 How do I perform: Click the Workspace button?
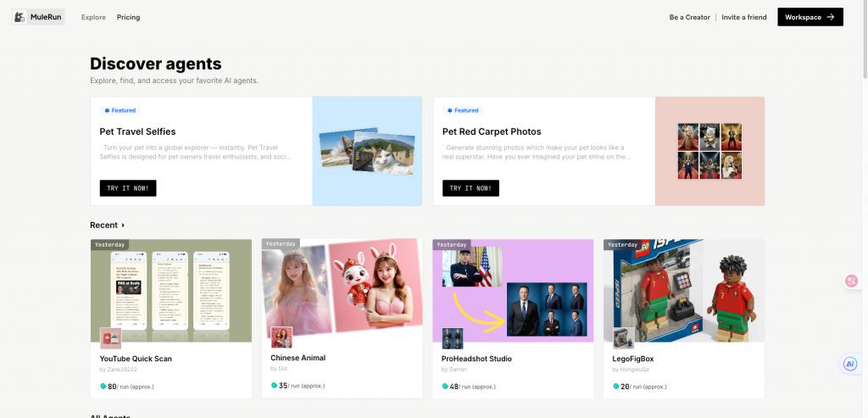[810, 17]
